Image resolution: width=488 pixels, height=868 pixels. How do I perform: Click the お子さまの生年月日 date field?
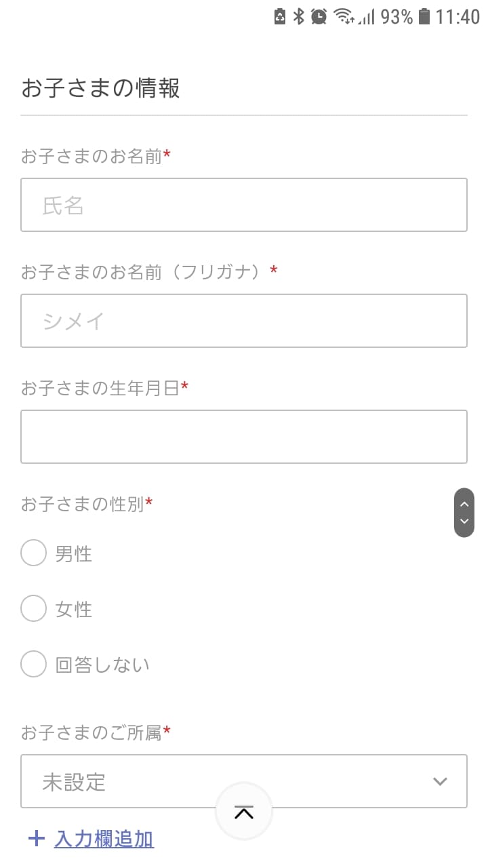[244, 437]
